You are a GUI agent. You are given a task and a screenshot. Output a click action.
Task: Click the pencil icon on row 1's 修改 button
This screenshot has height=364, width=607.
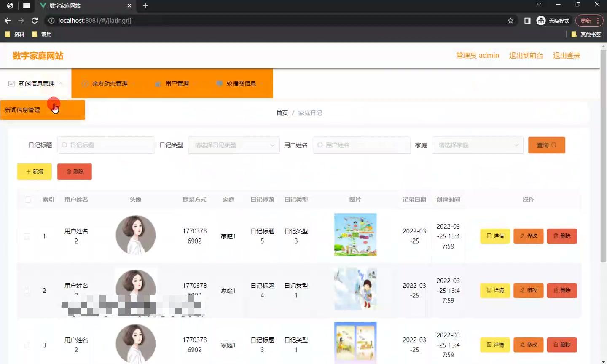(x=522, y=236)
